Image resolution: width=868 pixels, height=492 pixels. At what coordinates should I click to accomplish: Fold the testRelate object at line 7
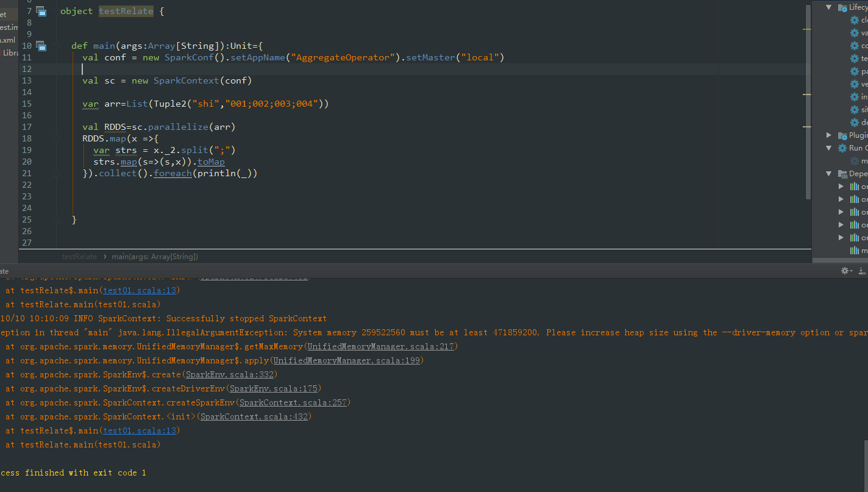56,11
